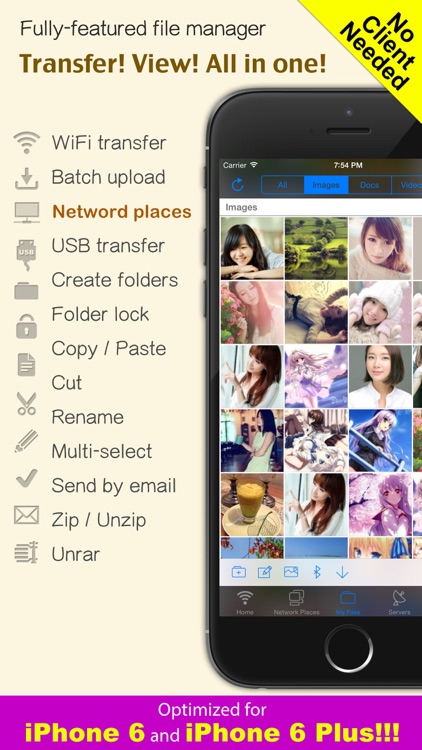Click the 'Cut' label
This screenshot has height=750, width=422.
[67, 383]
